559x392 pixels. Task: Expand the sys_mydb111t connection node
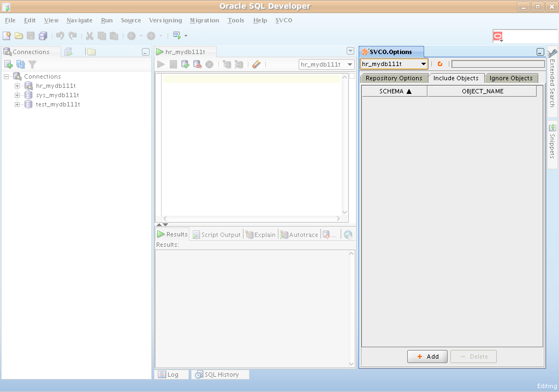coord(17,95)
